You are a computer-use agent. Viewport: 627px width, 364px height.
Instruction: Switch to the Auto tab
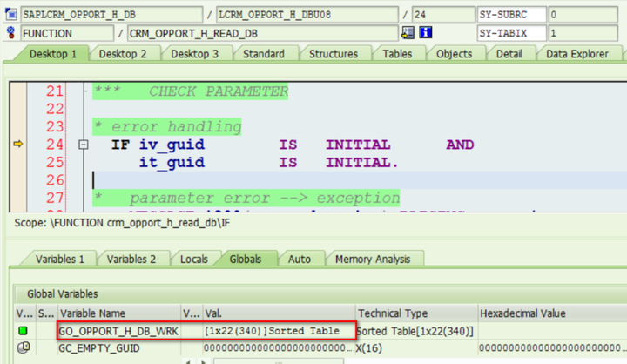pyautogui.click(x=300, y=260)
